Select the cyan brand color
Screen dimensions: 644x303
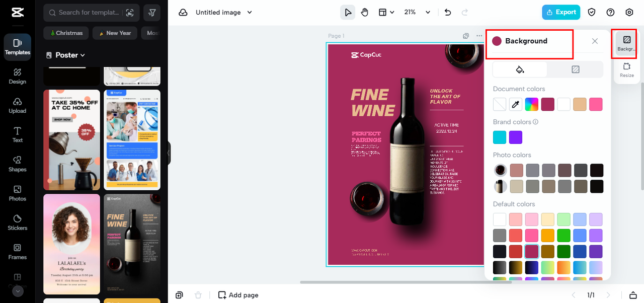500,137
